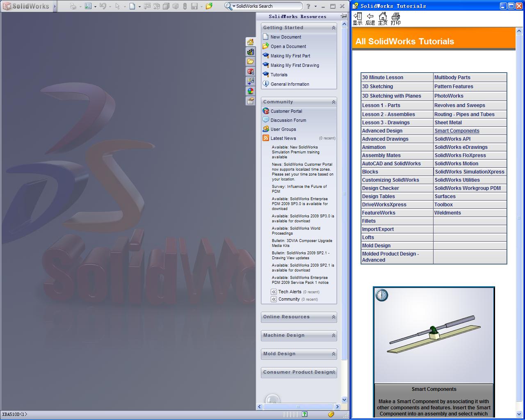The image size is (525, 420).
Task: Click the Back arrow in Tutorials window
Action: coord(370,18)
